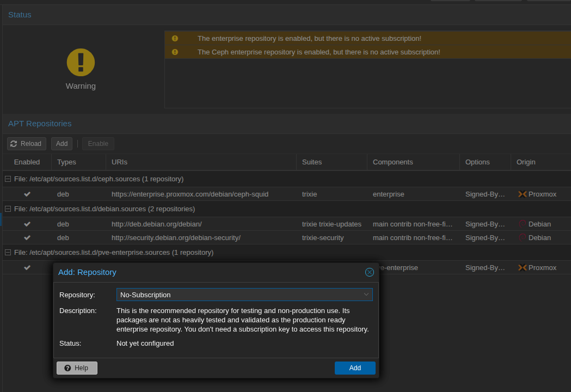Click the large yellow Warning status icon
Viewport: 571px width, 392px height.
pyautogui.click(x=81, y=62)
